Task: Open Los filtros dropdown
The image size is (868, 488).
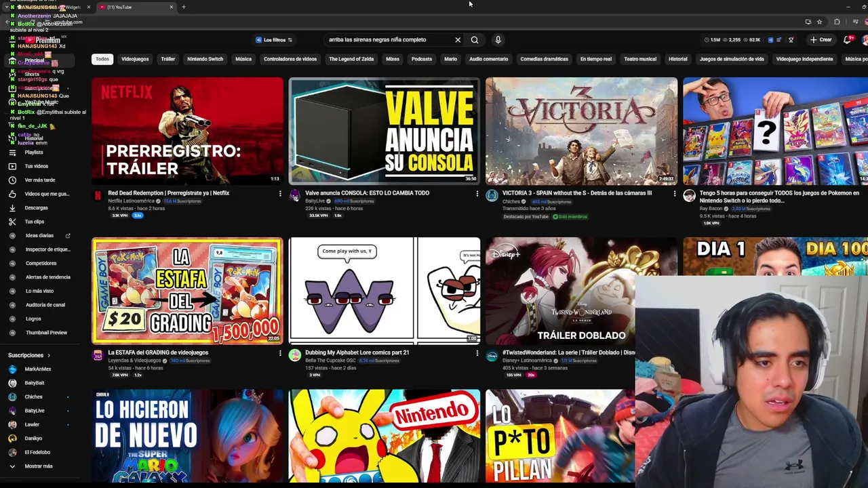Action: pos(274,40)
